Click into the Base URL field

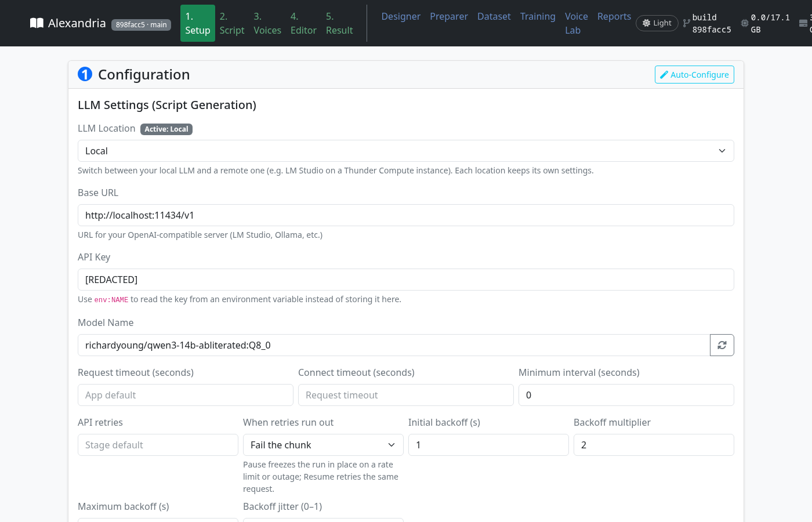[x=406, y=215]
